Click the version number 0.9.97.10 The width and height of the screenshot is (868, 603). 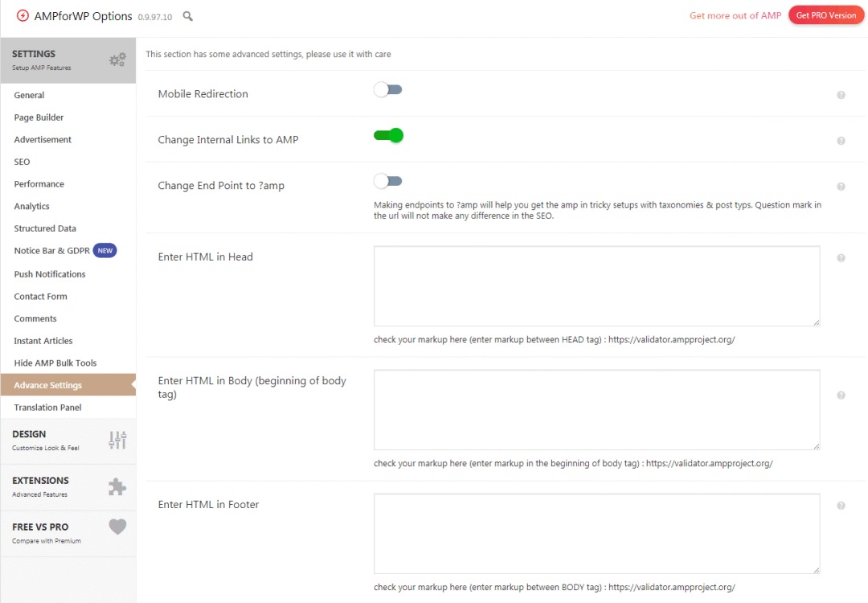[x=155, y=17]
